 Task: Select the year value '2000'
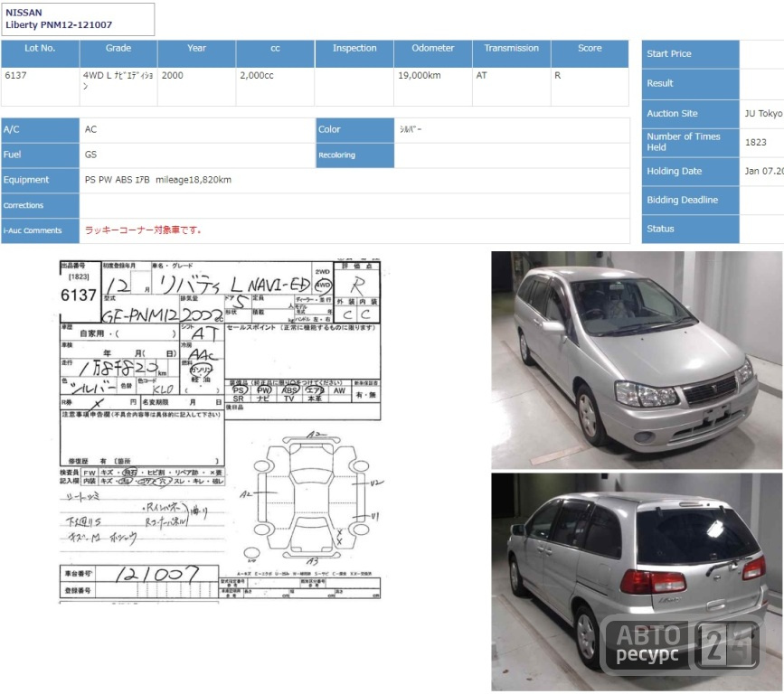(x=173, y=75)
